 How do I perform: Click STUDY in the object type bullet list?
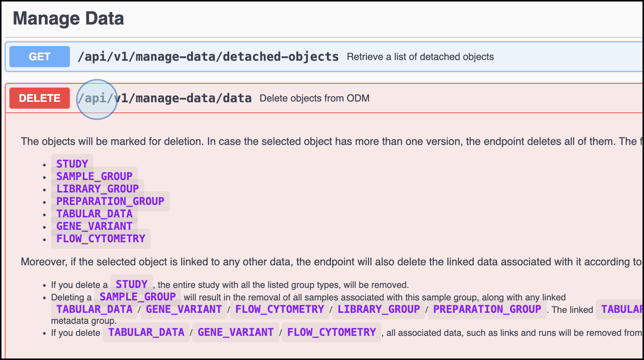tap(72, 164)
